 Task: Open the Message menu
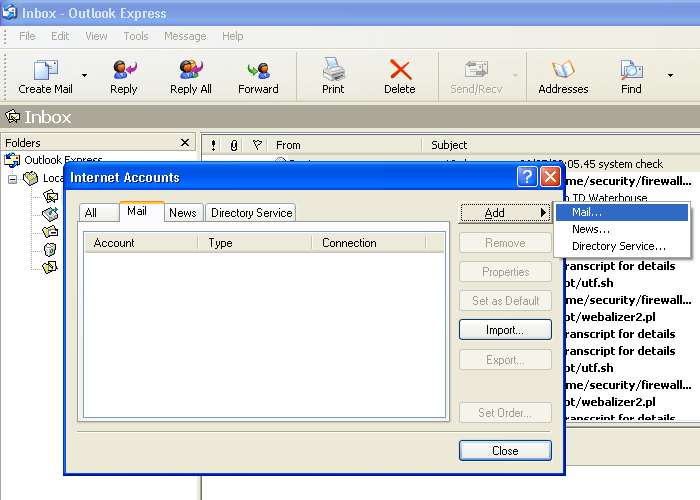pos(185,36)
